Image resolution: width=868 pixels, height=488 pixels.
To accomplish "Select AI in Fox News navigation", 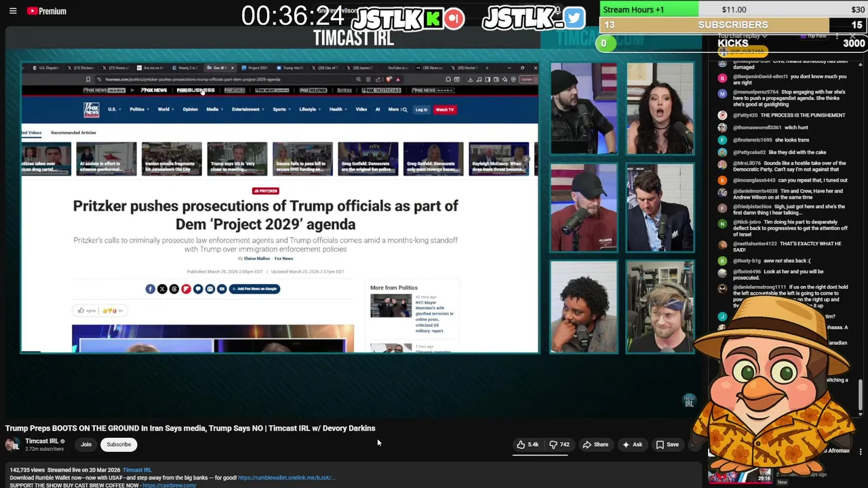I will pos(378,109).
